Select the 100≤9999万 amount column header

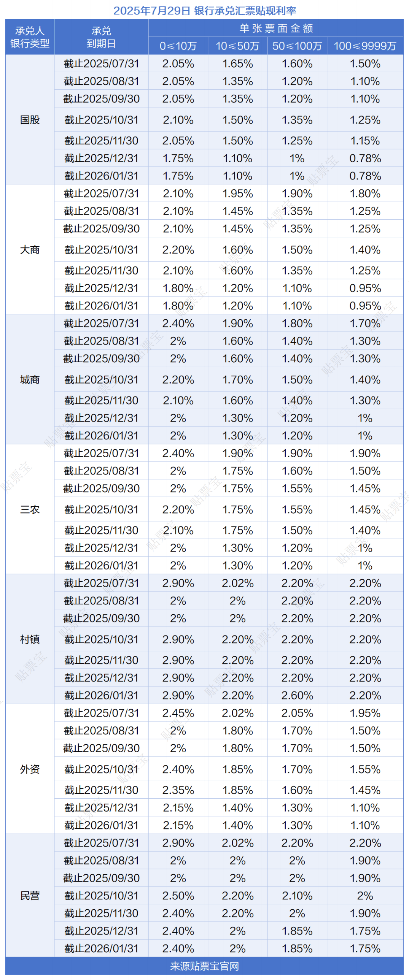point(365,46)
